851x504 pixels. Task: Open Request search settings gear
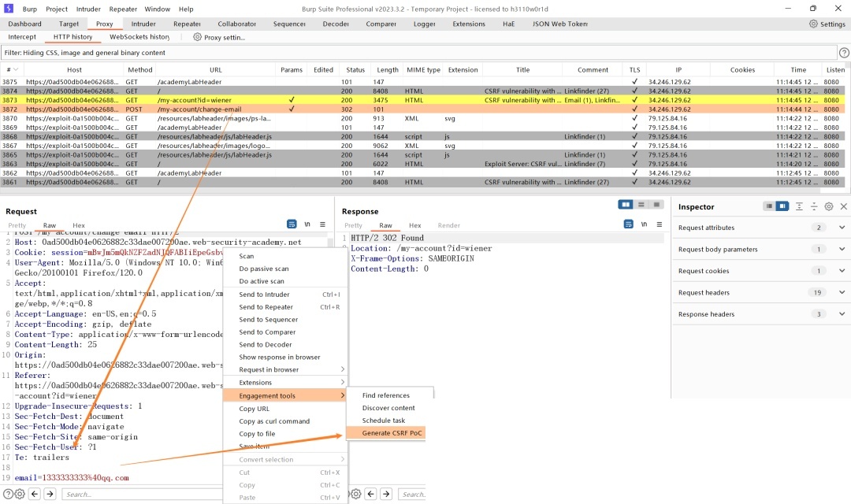[20, 494]
